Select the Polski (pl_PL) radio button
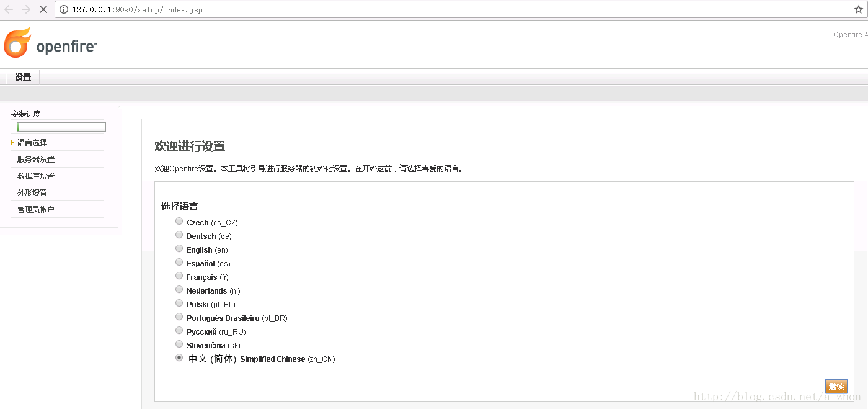 click(x=179, y=303)
